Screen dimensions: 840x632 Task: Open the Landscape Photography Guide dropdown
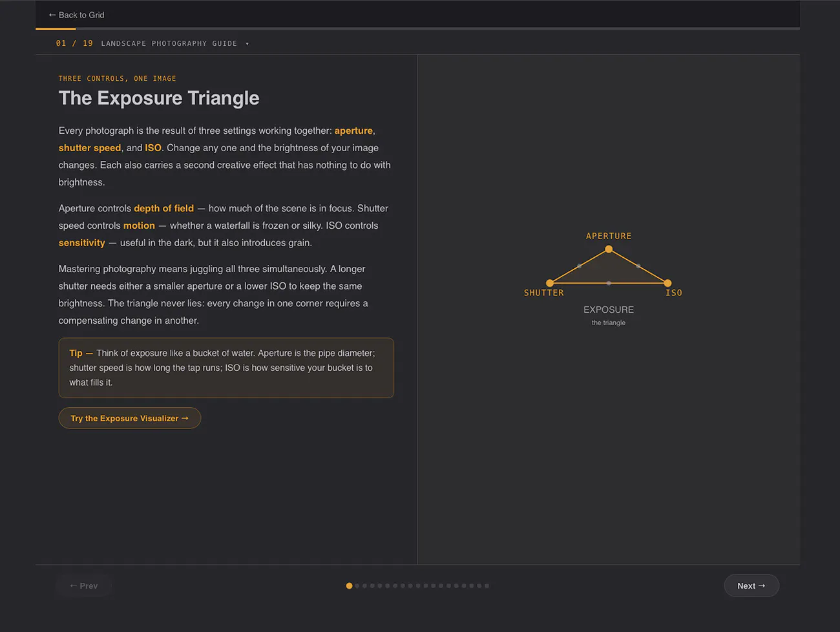click(174, 43)
